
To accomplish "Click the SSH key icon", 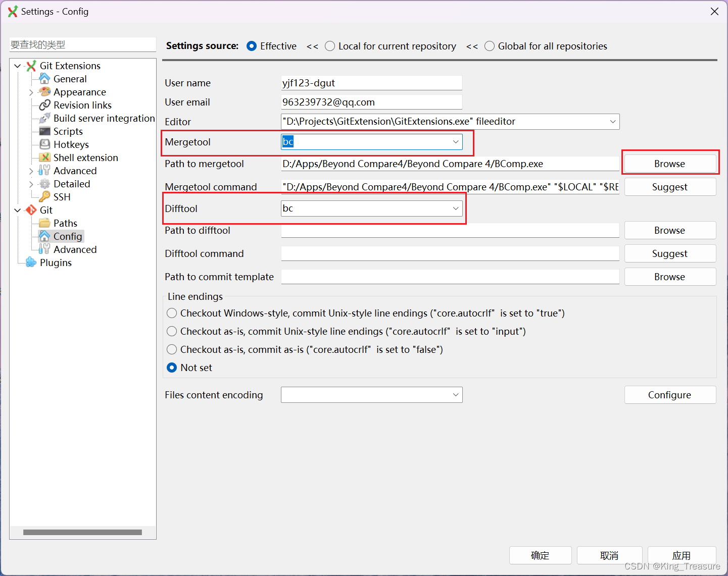I will (44, 197).
